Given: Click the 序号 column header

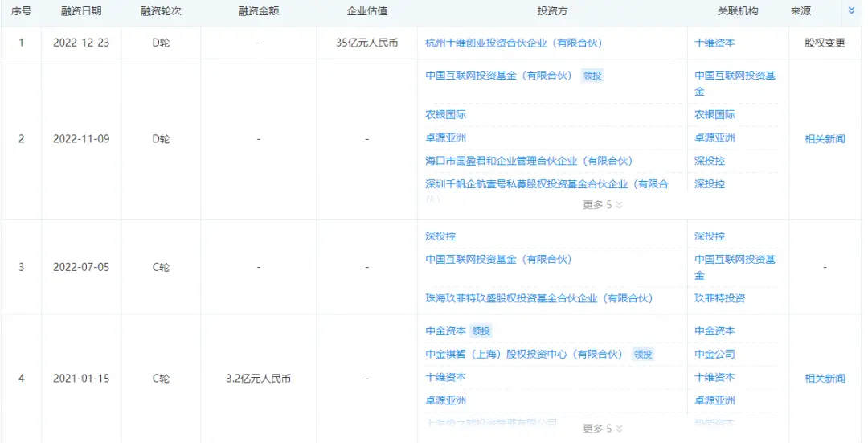Looking at the screenshot, I should tap(21, 11).
